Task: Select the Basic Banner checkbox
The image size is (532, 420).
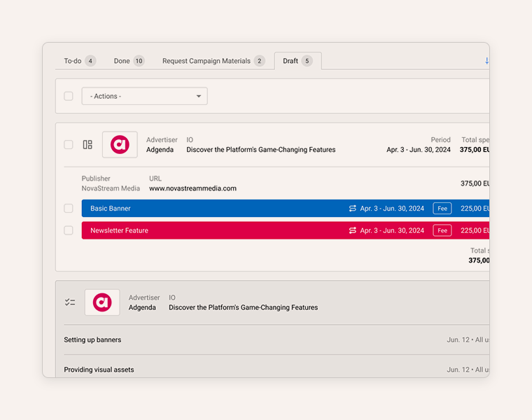Action: pos(69,209)
